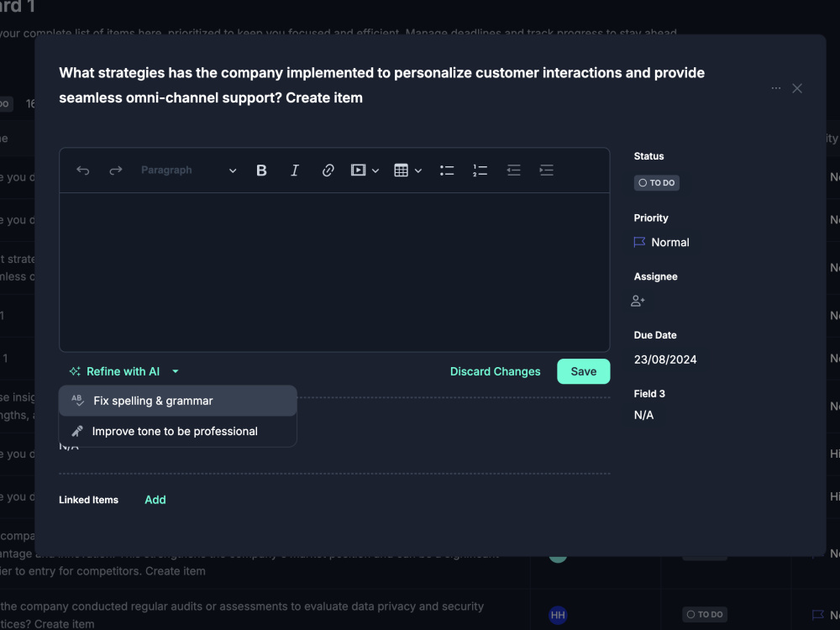
Task: Insert a hyperlink with the link icon
Action: point(328,171)
